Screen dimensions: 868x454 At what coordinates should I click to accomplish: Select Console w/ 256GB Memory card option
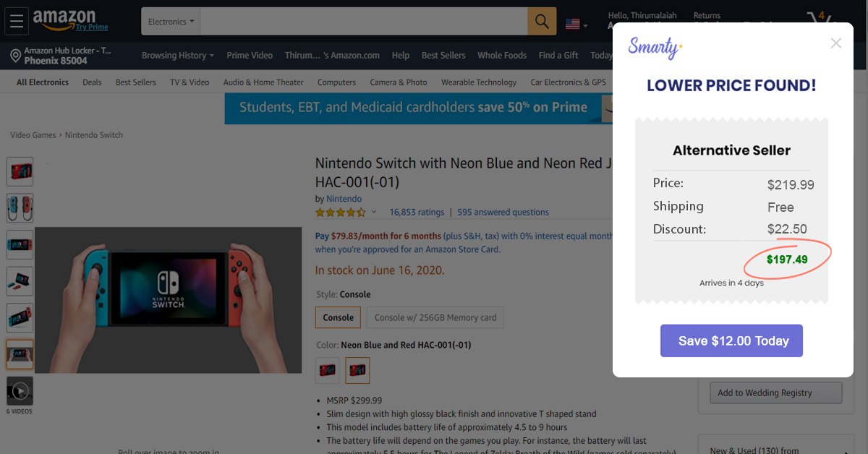point(435,317)
